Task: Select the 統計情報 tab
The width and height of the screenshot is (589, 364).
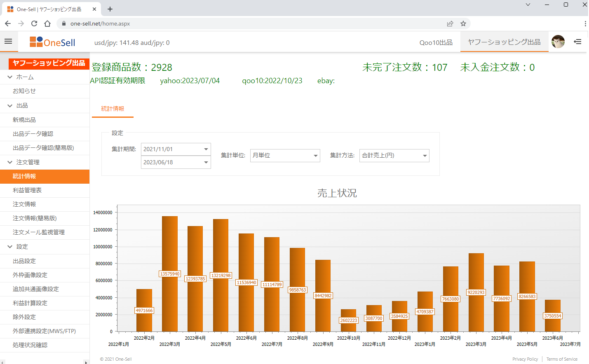Action: 113,109
